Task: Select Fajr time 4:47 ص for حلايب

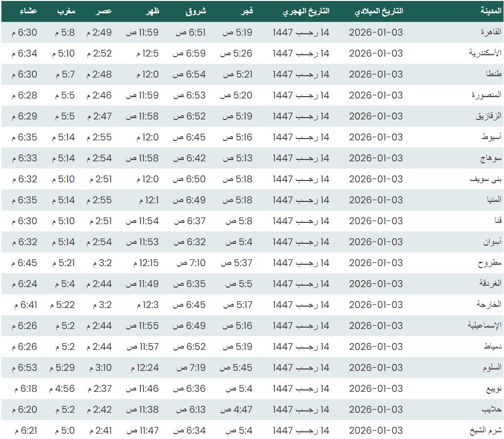Action: 236,409
